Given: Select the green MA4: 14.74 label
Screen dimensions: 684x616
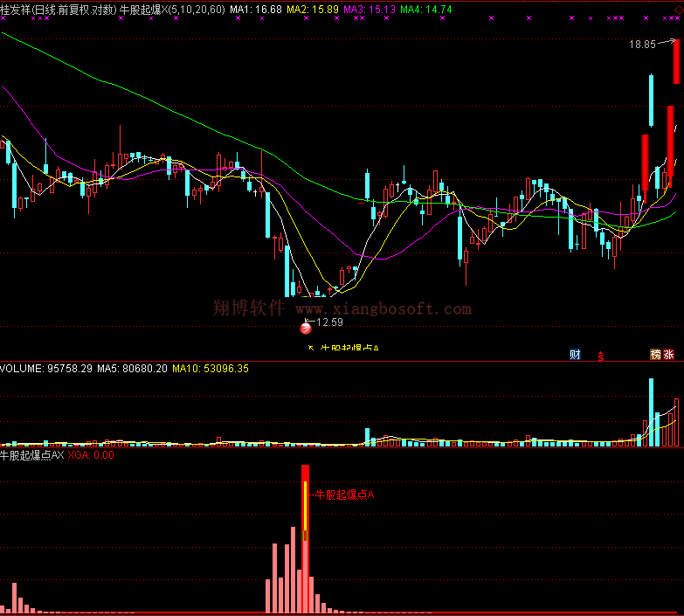Looking at the screenshot, I should [426, 8].
